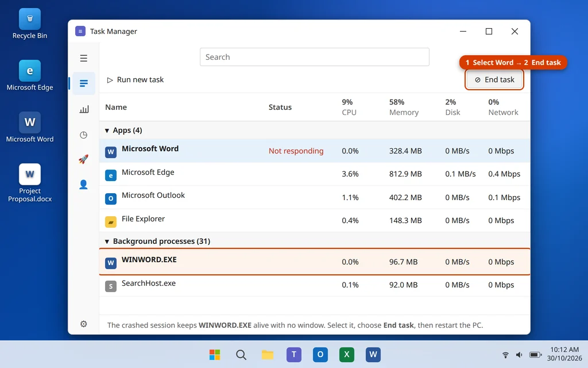588x368 pixels.
Task: Click the Outlook icon in Microsoft Outlook row
Action: click(x=111, y=198)
